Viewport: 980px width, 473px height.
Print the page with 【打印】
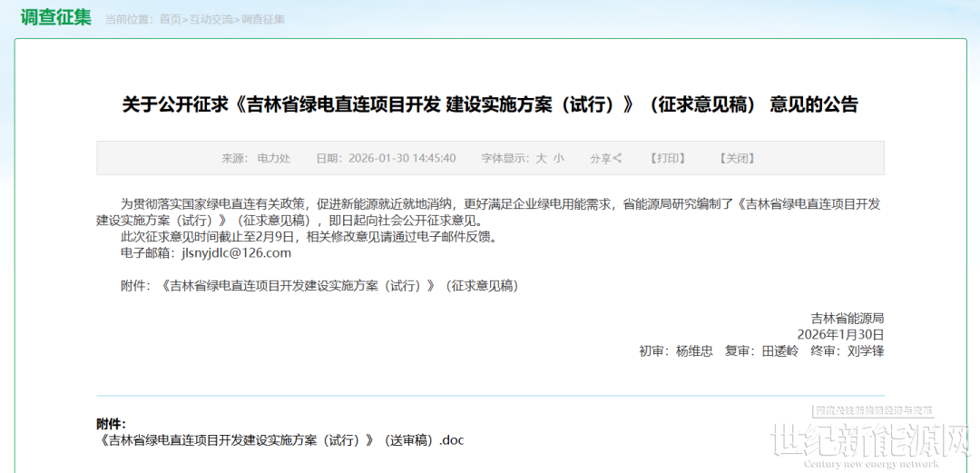[668, 158]
